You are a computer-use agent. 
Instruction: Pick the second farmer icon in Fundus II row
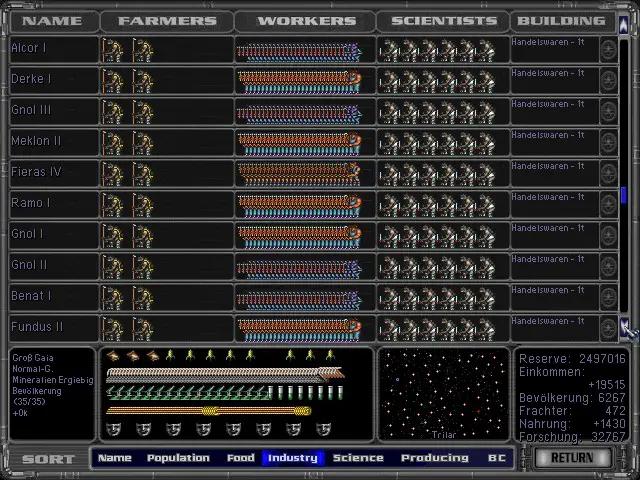(x=142, y=329)
